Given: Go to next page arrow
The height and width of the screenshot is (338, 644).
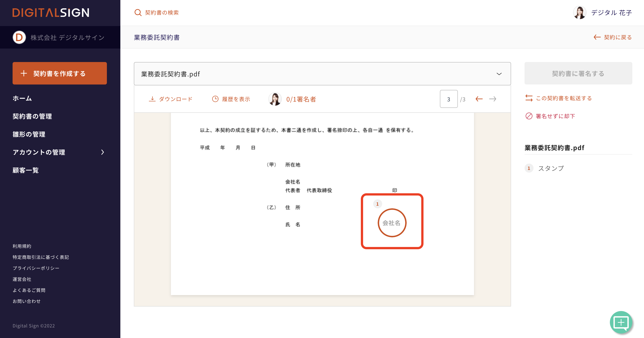Looking at the screenshot, I should pos(492,99).
